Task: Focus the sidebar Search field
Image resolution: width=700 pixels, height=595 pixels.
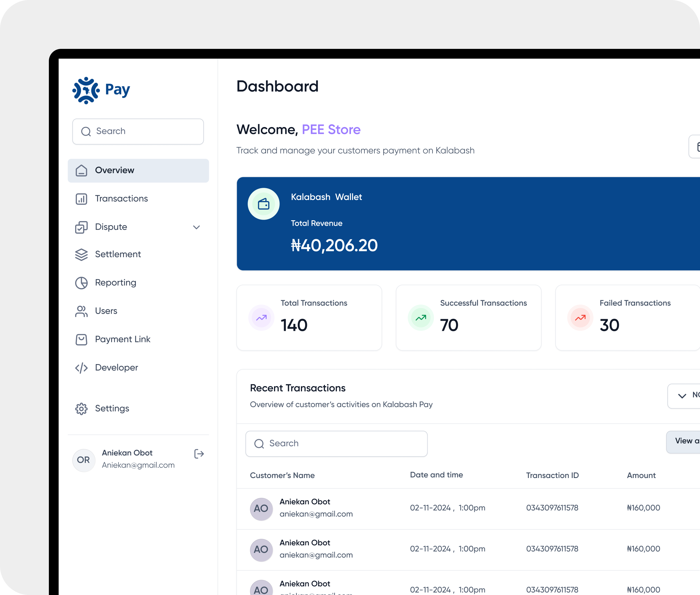Action: 138,132
